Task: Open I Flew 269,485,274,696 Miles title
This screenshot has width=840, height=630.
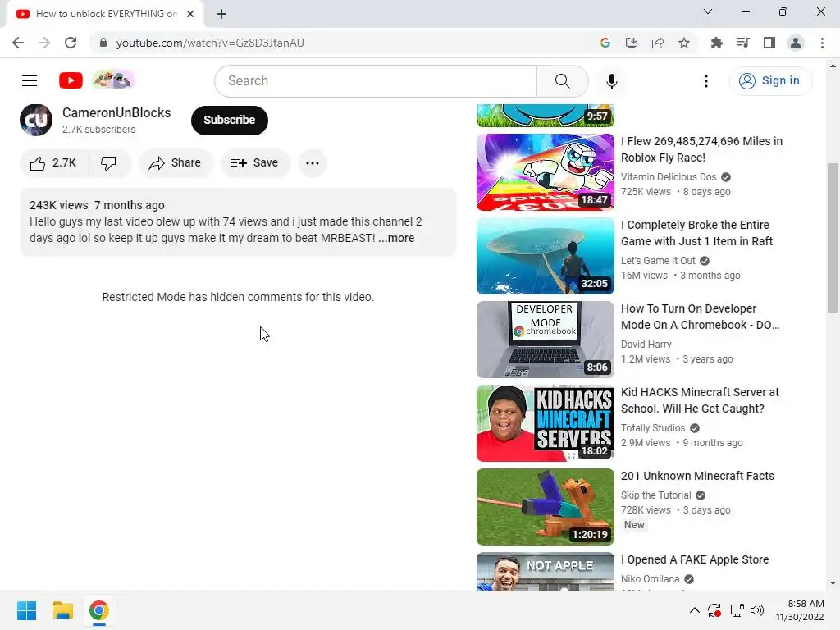Action: pos(702,149)
